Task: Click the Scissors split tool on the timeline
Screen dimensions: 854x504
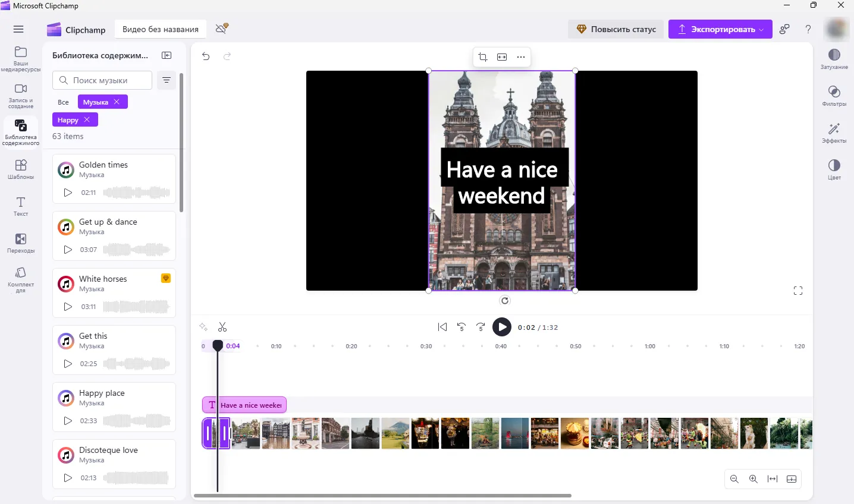Action: [x=223, y=327]
